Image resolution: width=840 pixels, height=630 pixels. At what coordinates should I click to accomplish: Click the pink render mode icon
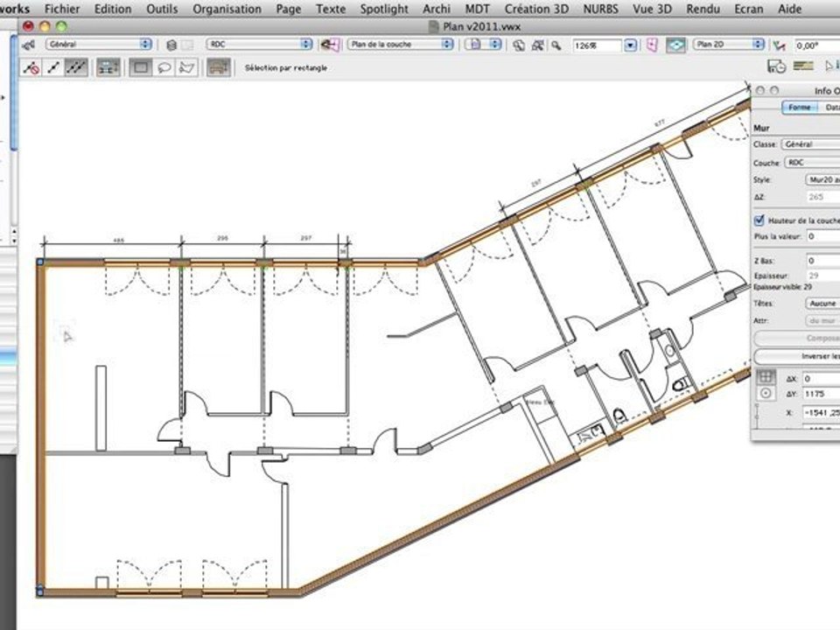coord(651,45)
